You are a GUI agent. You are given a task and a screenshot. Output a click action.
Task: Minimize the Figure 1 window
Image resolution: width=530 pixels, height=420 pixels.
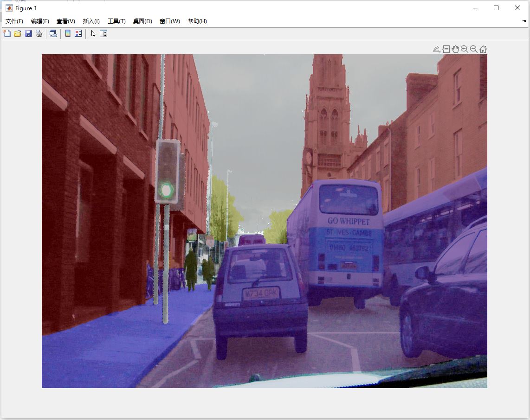click(475, 8)
